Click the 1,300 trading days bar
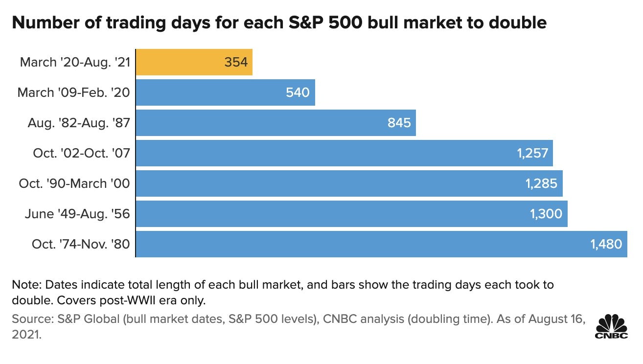643x364 pixels. pos(352,214)
